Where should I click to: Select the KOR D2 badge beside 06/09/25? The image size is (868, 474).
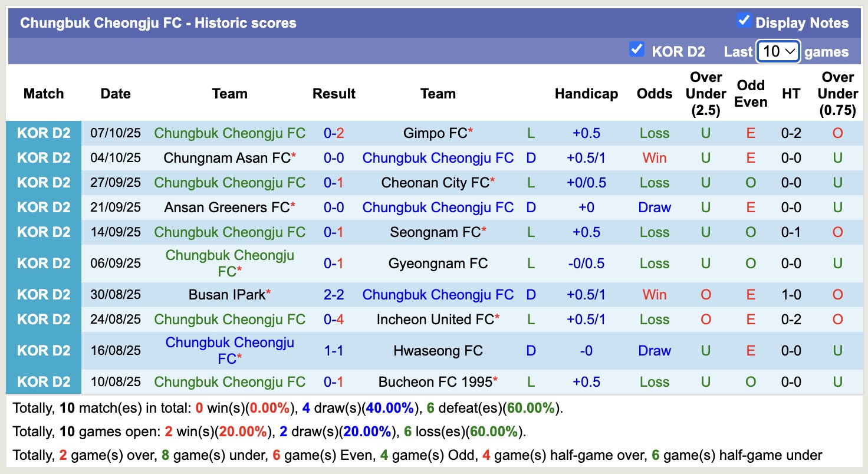pos(44,263)
